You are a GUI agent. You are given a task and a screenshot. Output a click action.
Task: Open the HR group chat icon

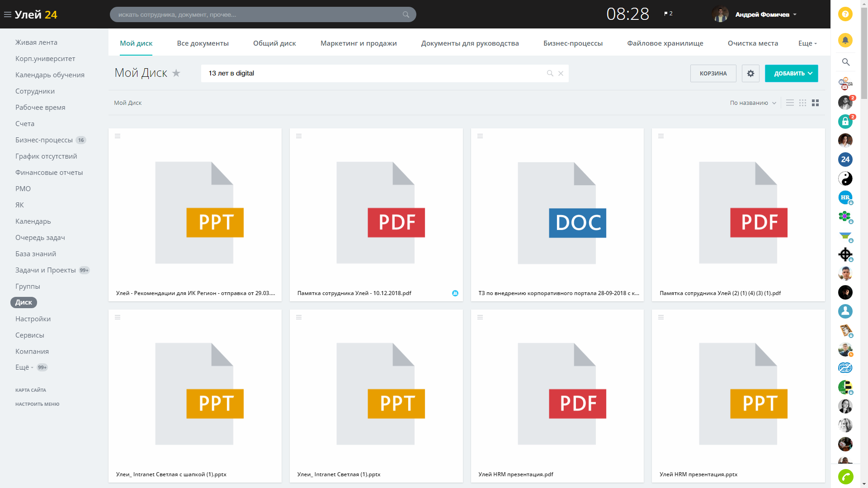[845, 197]
